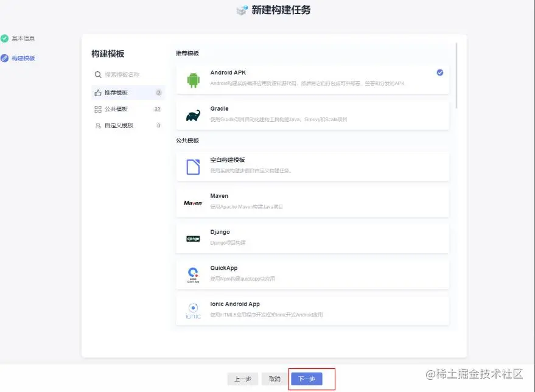Select the 空白构建模板 title
This screenshot has height=392, width=535.
(228, 159)
